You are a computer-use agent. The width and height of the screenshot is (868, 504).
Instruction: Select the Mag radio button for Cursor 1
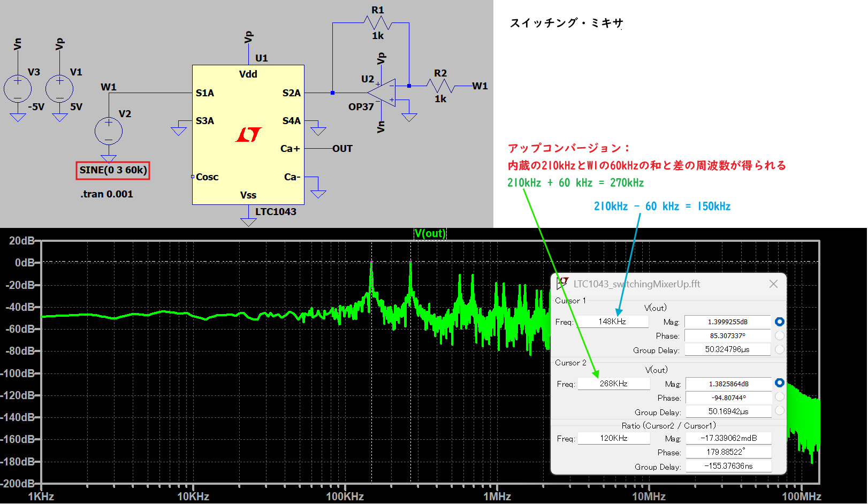click(779, 322)
